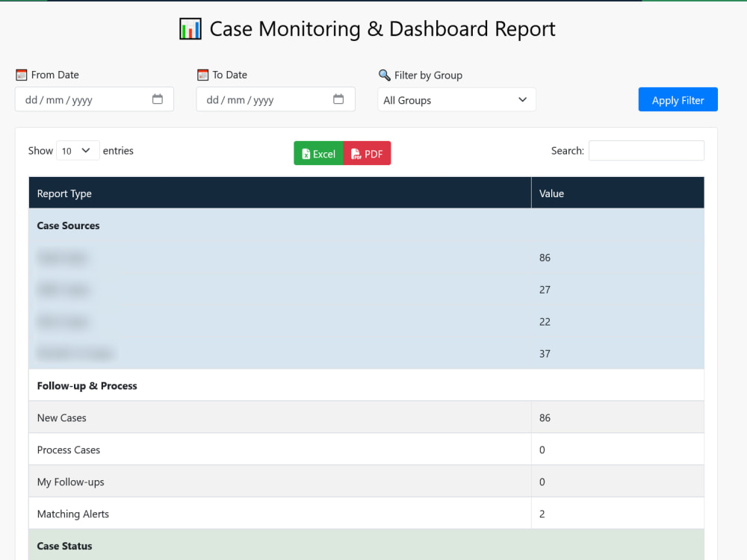This screenshot has width=747, height=560.
Task: Click the value 37 in Case Sources
Action: 545,353
